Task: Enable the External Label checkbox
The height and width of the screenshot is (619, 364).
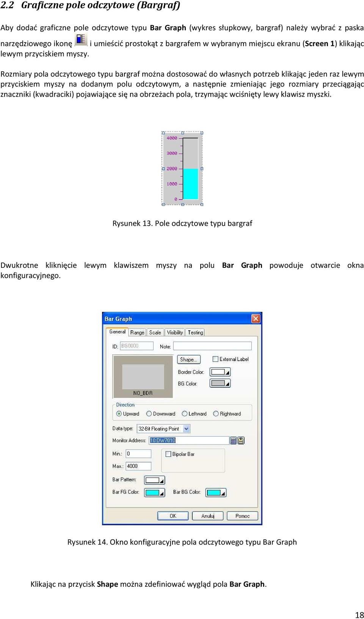Action: coord(215,359)
